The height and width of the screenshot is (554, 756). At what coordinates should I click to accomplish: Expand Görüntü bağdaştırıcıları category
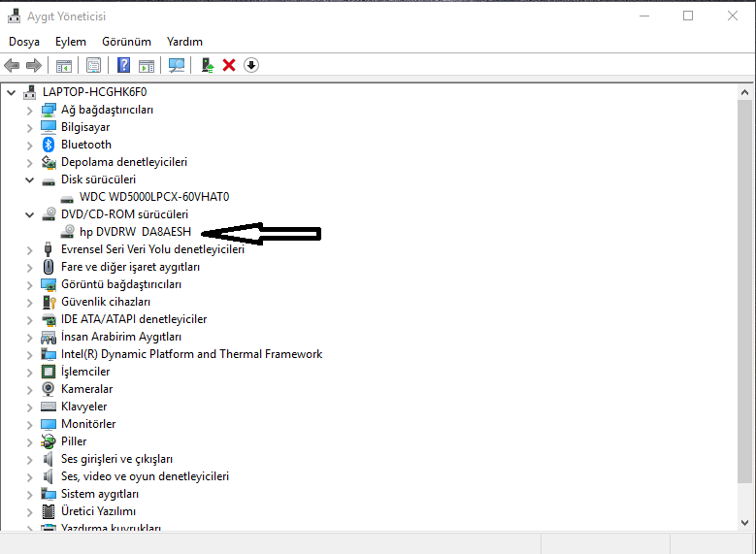tap(30, 285)
